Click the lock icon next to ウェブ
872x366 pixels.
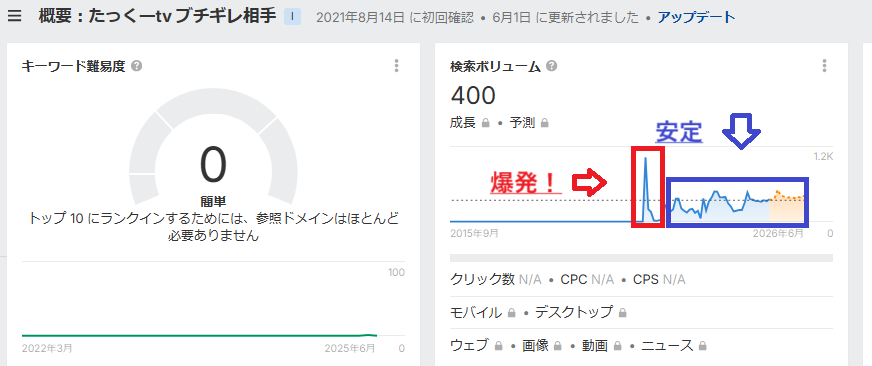tap(499, 346)
